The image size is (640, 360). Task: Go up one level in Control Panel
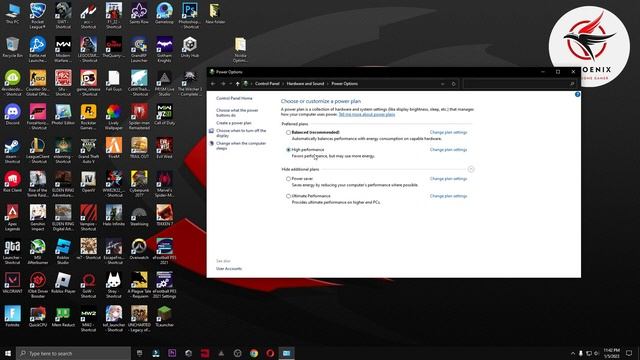238,84
